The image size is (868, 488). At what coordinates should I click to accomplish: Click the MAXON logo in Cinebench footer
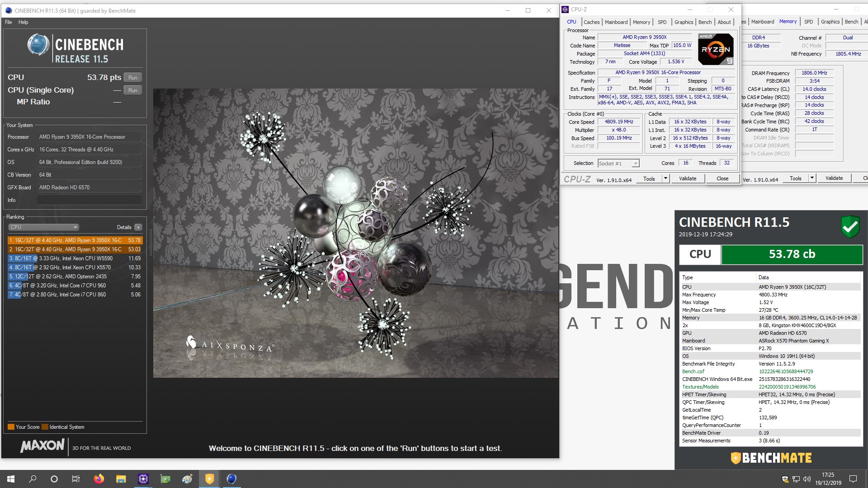click(42, 446)
